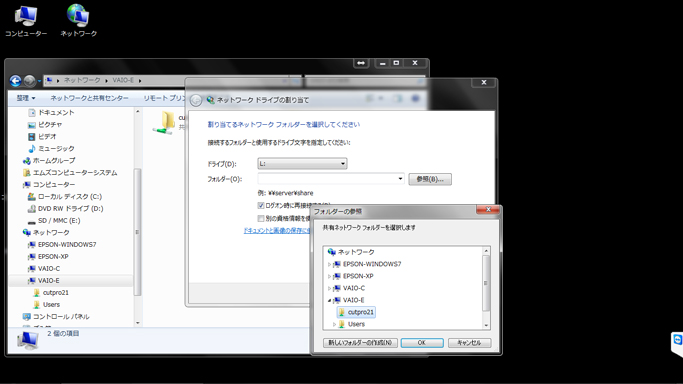
Task: Click ネットワーク segment in the address bar
Action: click(x=82, y=80)
